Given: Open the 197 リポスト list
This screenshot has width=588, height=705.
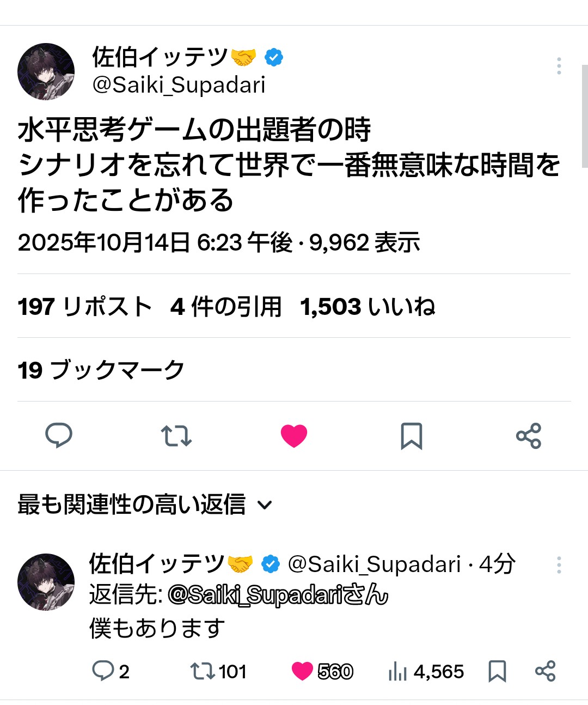Looking at the screenshot, I should [x=85, y=306].
